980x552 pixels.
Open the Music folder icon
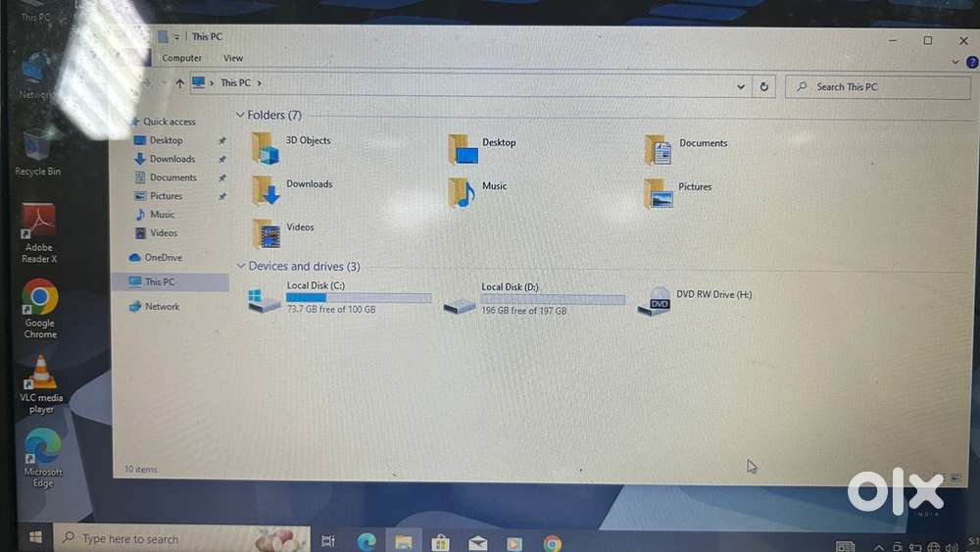point(461,192)
